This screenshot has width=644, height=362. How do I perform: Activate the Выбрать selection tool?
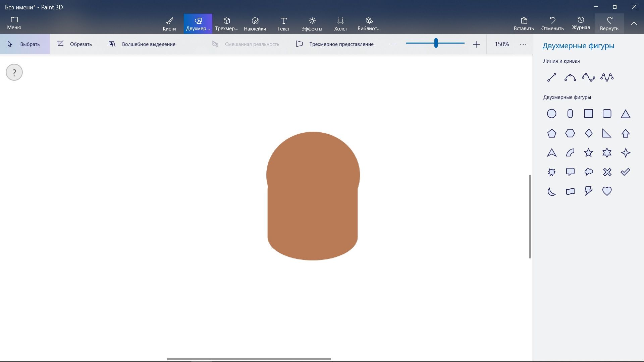25,44
